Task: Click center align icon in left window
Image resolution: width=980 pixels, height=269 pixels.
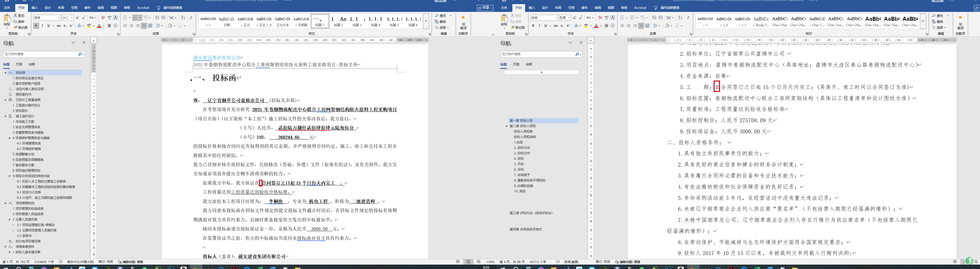Action: [131, 26]
